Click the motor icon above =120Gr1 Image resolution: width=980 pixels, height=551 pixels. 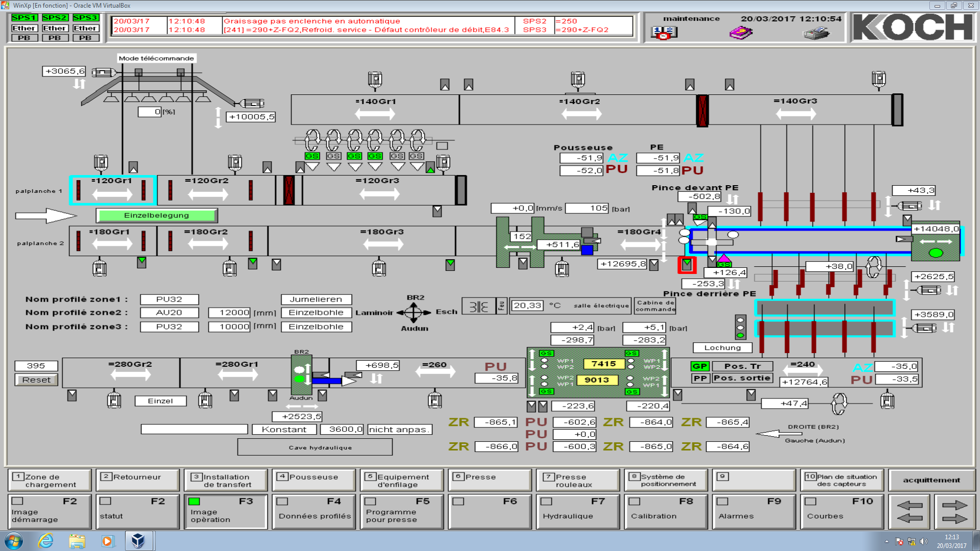101,163
